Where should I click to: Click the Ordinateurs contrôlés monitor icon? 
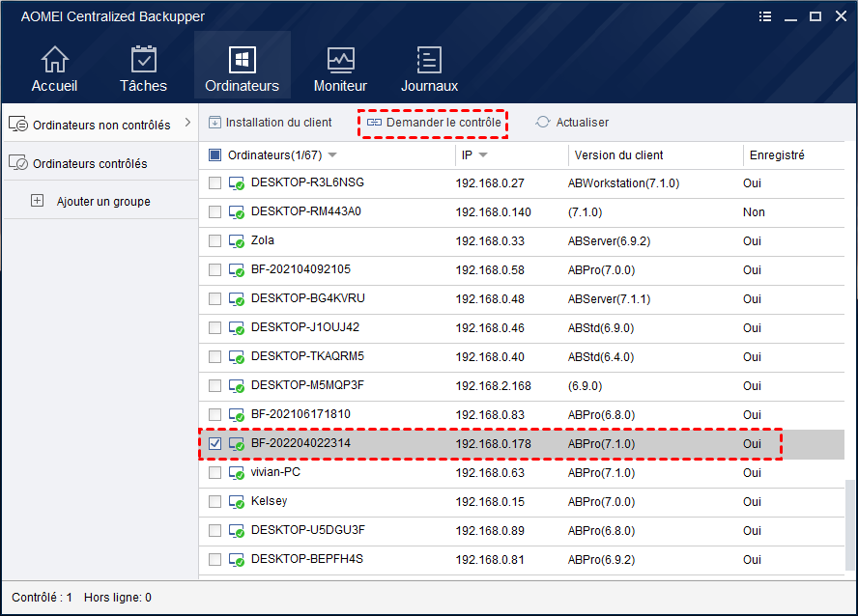18,162
